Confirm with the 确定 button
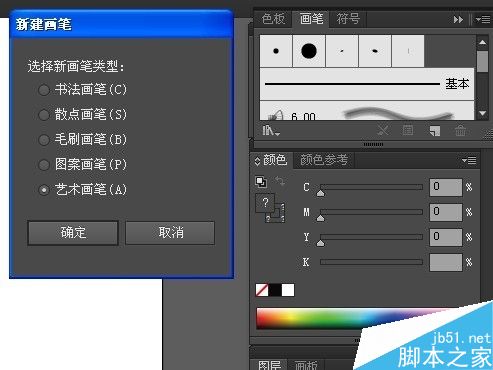The width and height of the screenshot is (493, 370). [x=73, y=233]
